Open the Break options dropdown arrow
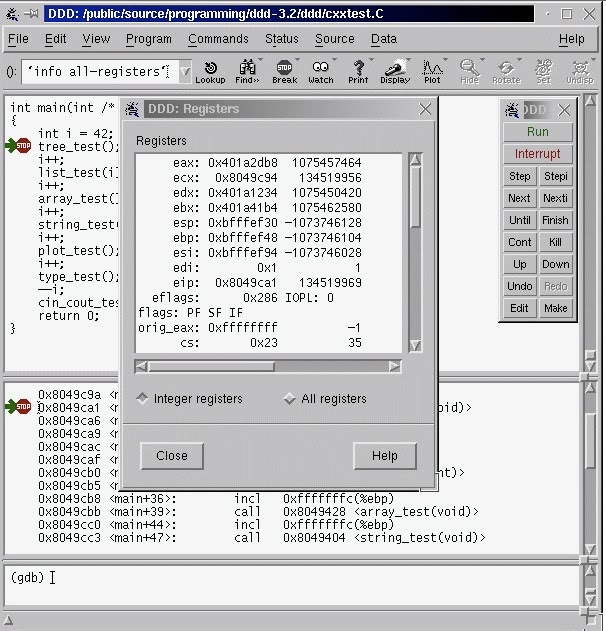This screenshot has height=631, width=606. 297,60
